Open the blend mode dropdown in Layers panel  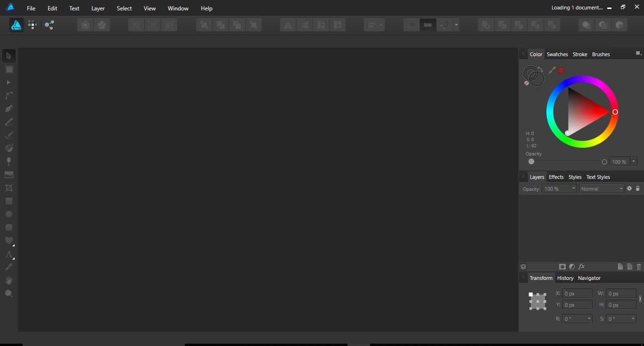(x=602, y=188)
